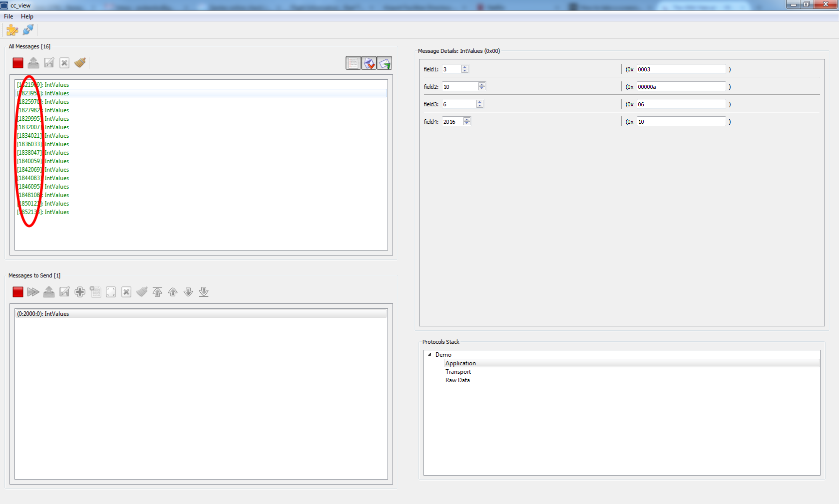Select the first IntValues message in list

[x=201, y=85]
